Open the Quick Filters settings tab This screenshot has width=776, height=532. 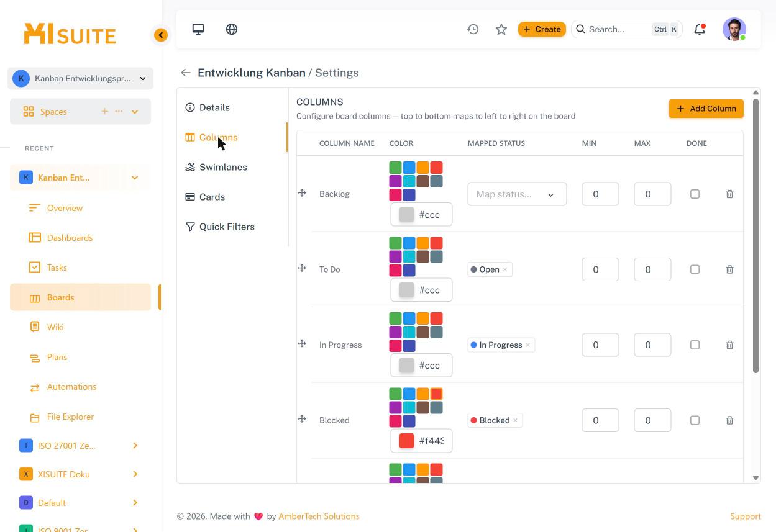pos(220,227)
